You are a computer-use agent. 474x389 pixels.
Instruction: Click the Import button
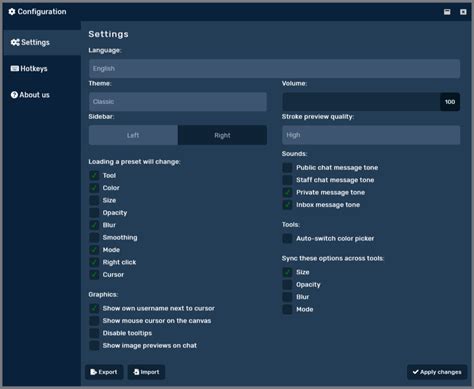tap(146, 372)
